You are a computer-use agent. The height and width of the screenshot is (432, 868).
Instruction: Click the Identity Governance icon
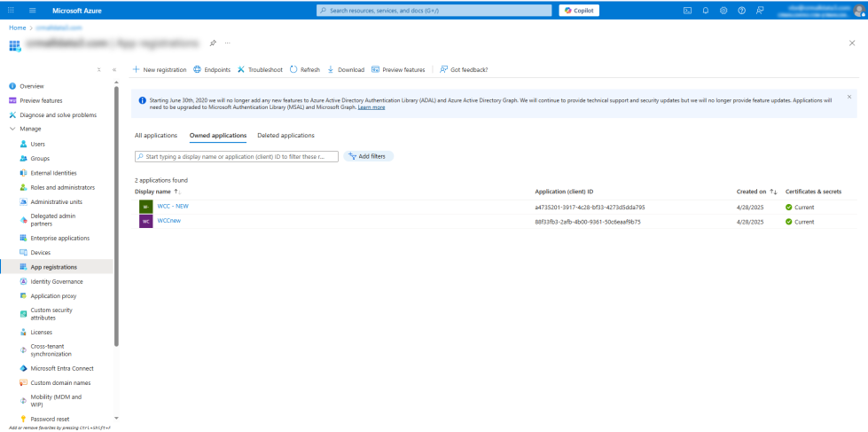(23, 281)
